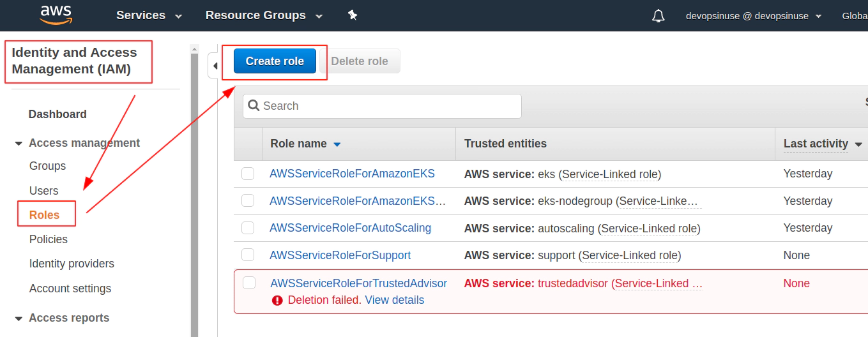
Task: Go to Groups in the sidebar
Action: (x=47, y=166)
